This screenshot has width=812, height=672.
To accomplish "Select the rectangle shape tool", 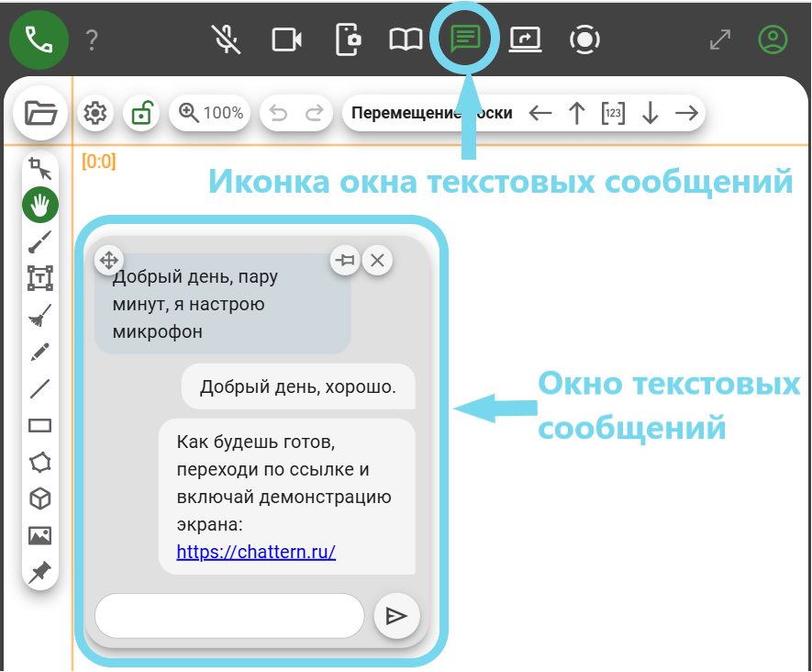I will tap(40, 425).
